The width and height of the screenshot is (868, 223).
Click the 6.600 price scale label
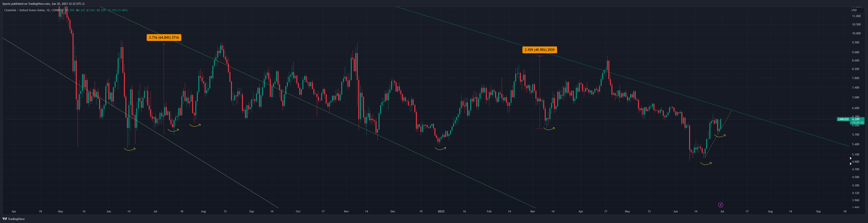(x=855, y=108)
